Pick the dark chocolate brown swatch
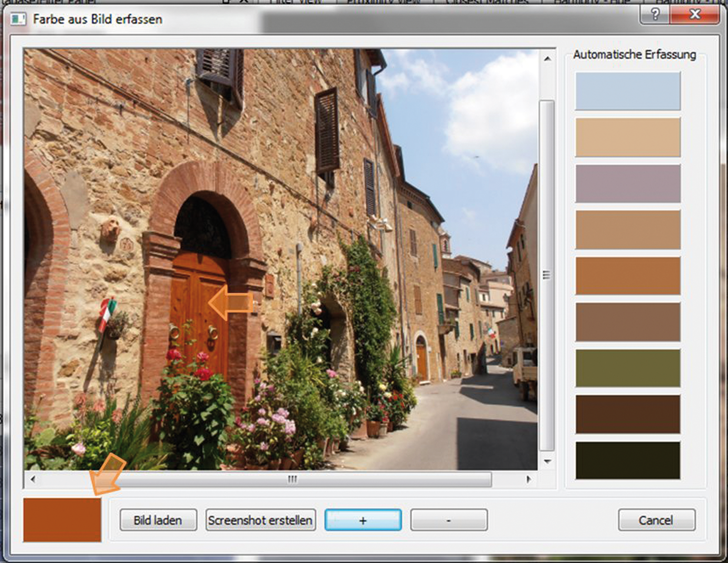This screenshot has height=563, width=728. tap(627, 414)
